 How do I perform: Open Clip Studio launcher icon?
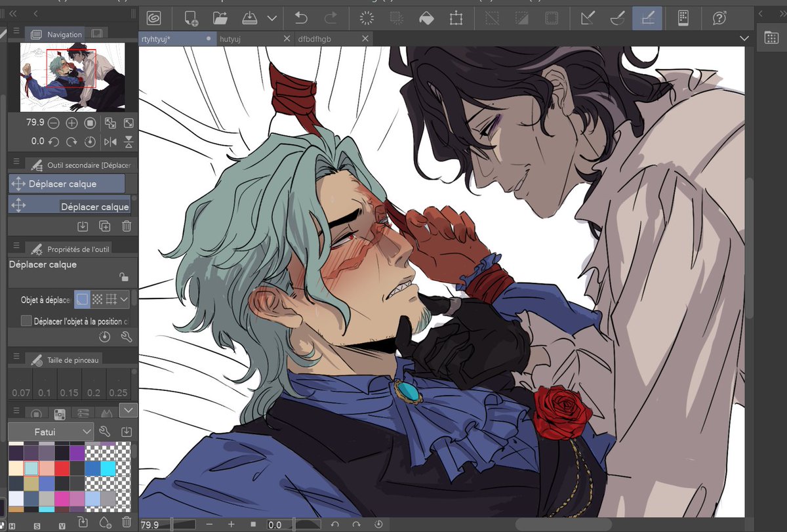click(153, 18)
